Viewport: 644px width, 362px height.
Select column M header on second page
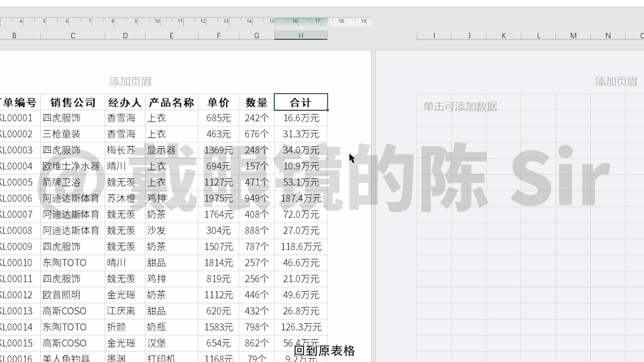[574, 36]
